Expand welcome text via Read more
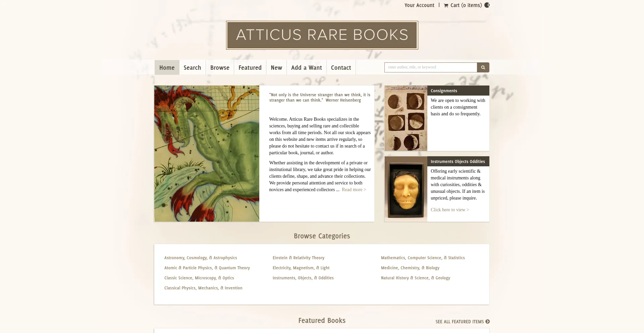This screenshot has width=644, height=333. (354, 190)
